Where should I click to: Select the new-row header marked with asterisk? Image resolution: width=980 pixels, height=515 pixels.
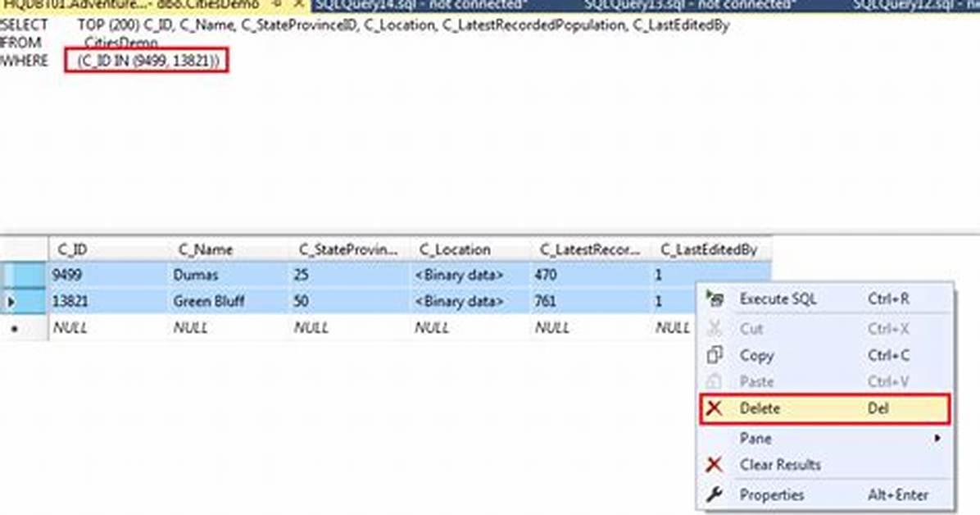coord(24,327)
